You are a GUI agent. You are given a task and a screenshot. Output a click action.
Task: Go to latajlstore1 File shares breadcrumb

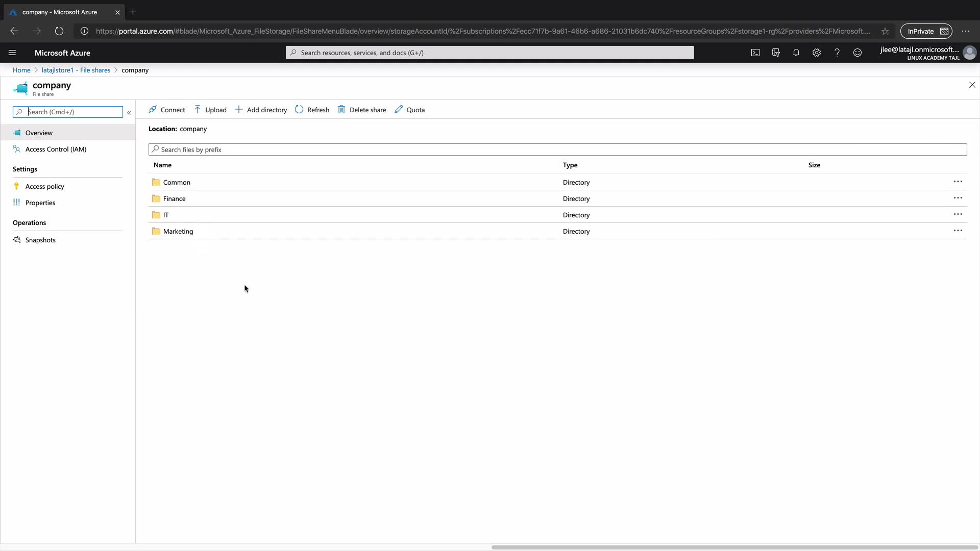point(76,70)
